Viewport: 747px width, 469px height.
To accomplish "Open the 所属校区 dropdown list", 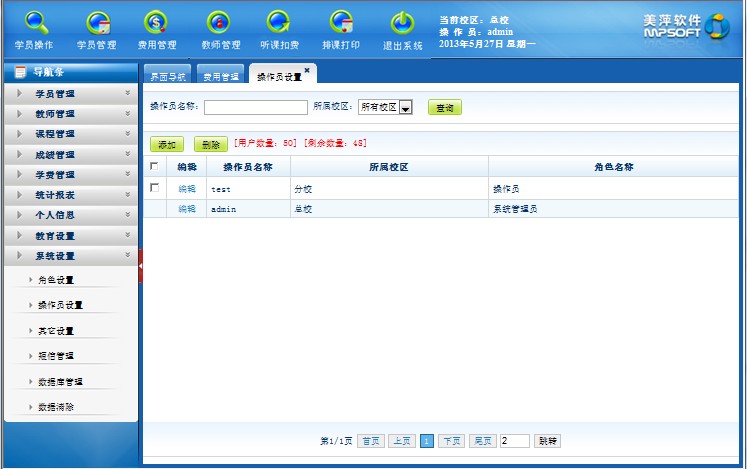I will click(x=406, y=108).
